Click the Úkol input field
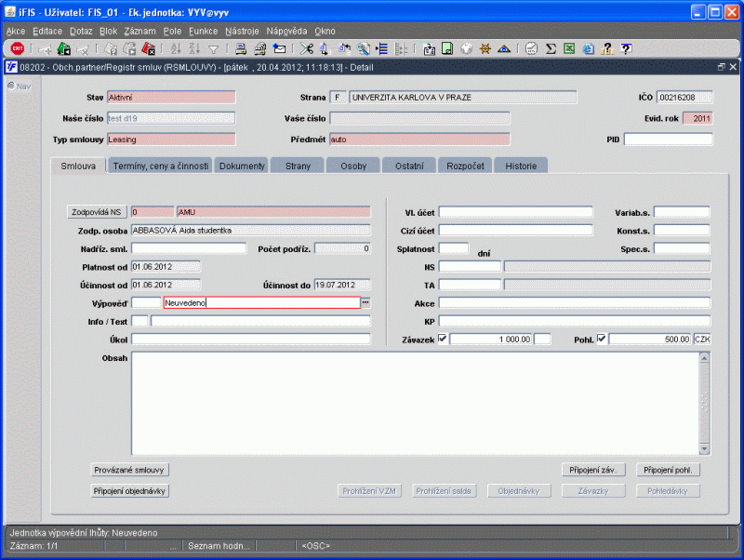The height and width of the screenshot is (560, 744). (x=251, y=340)
